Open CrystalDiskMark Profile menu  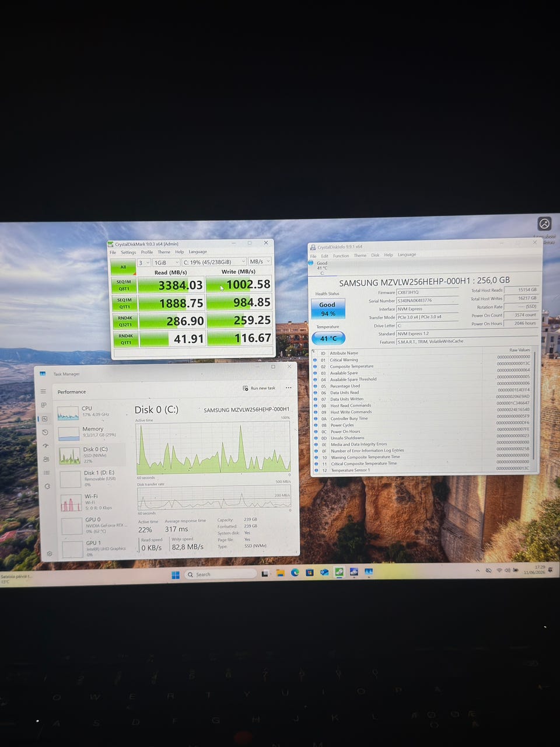point(147,252)
